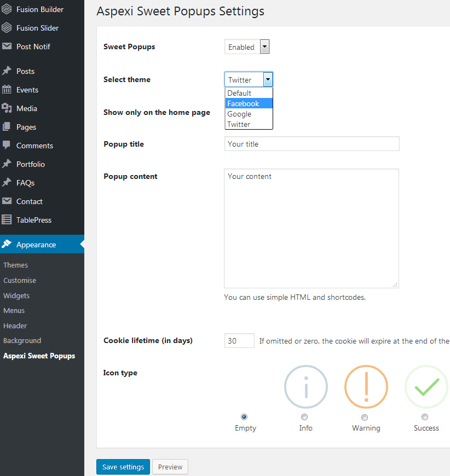Pick the Google theme option
450x476 pixels.
coord(249,114)
